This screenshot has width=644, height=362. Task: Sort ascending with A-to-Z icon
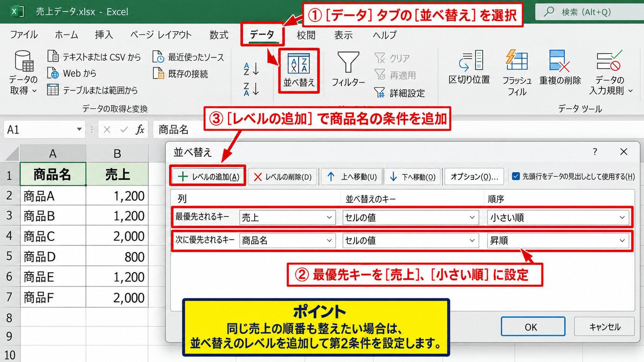coord(251,69)
